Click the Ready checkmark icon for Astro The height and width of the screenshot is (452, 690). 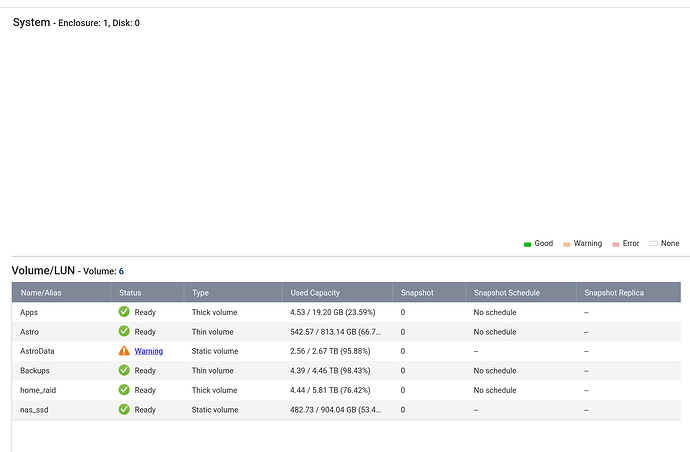(x=124, y=332)
